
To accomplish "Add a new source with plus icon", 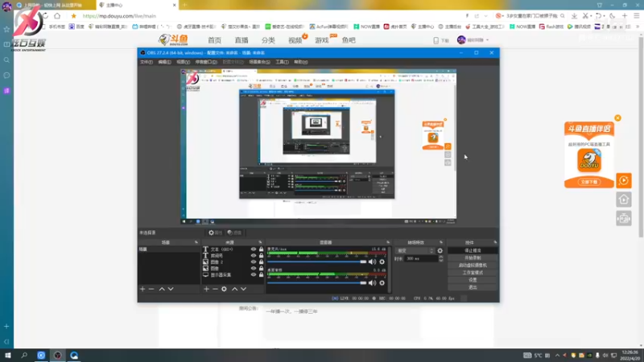I will tap(207, 289).
